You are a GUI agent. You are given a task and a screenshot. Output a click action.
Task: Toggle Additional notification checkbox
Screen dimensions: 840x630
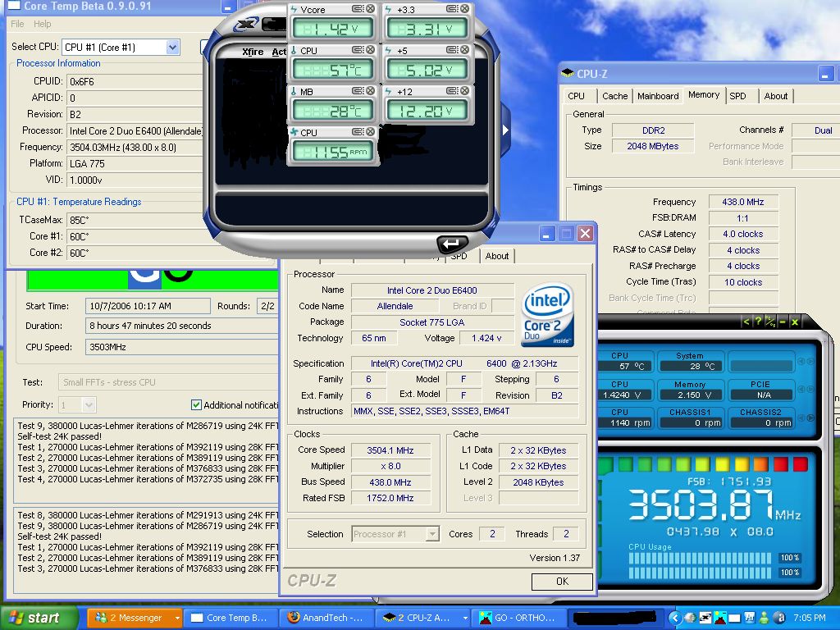(196, 405)
